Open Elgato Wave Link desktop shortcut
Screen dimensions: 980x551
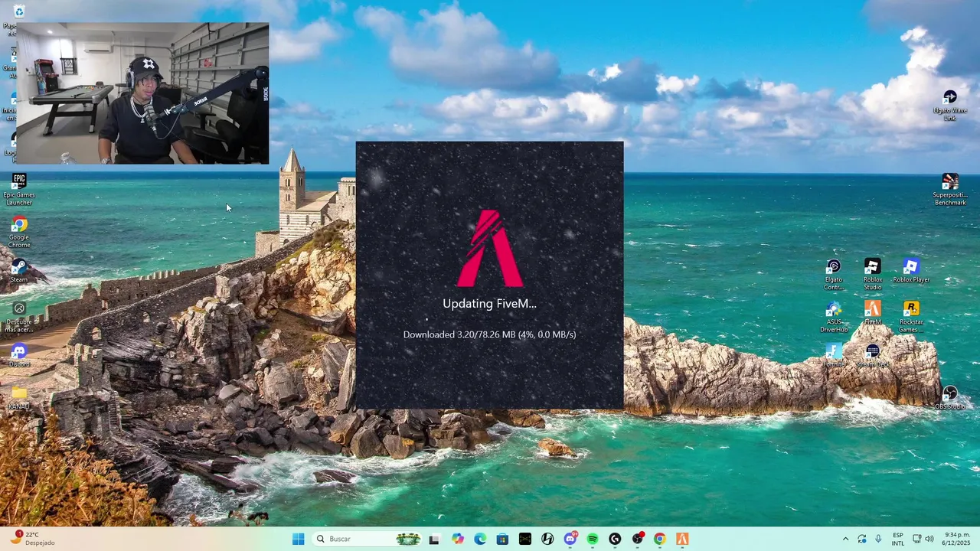click(949, 106)
